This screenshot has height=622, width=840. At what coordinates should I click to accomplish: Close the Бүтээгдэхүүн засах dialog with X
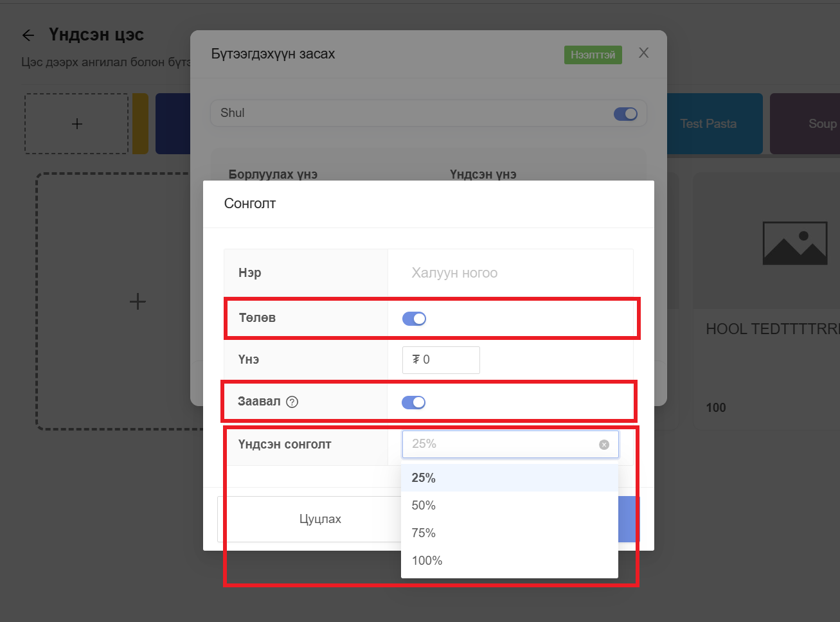click(x=643, y=53)
